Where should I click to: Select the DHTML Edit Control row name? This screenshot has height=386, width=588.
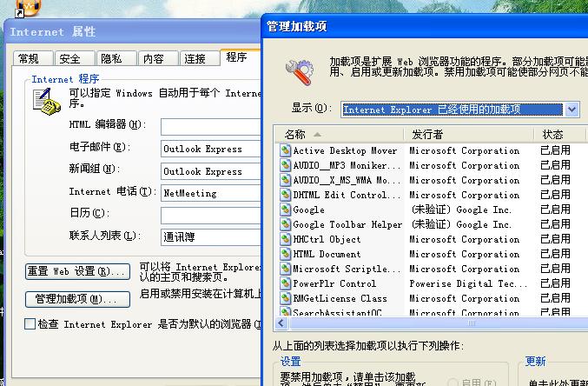(x=347, y=195)
